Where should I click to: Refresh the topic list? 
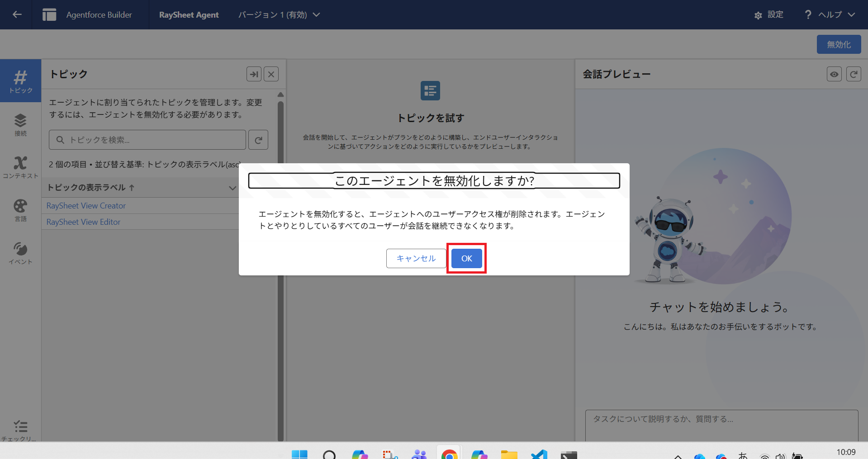pos(258,140)
